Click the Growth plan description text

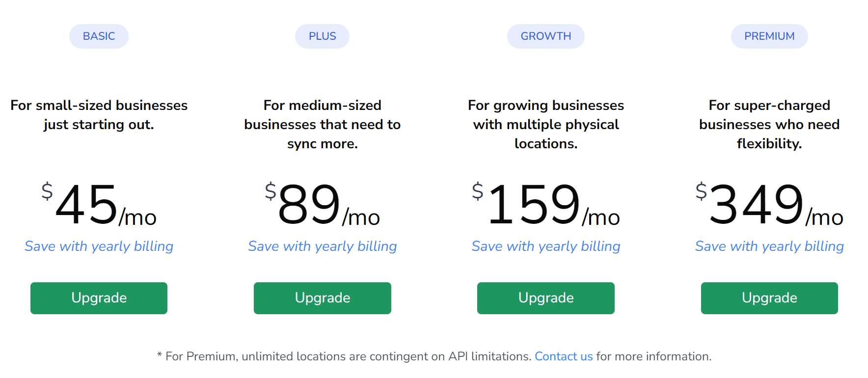tap(545, 124)
